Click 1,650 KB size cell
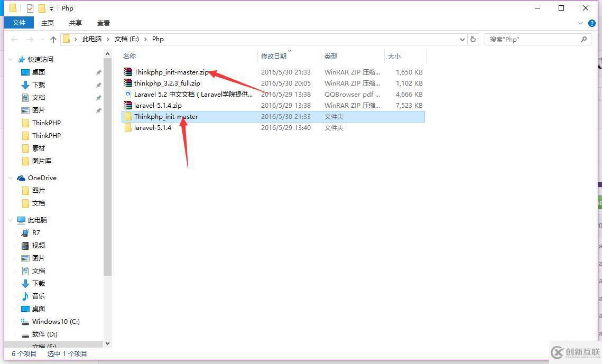602x364 pixels. point(409,72)
